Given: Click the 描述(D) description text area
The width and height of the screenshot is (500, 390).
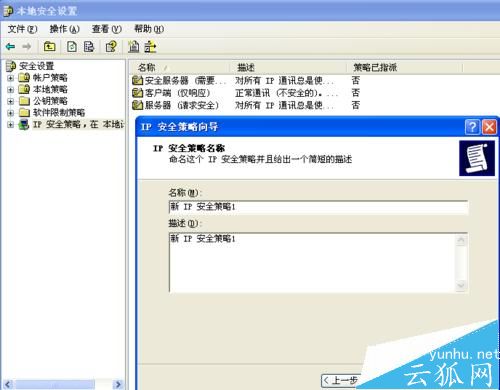Looking at the screenshot, I should (312, 263).
